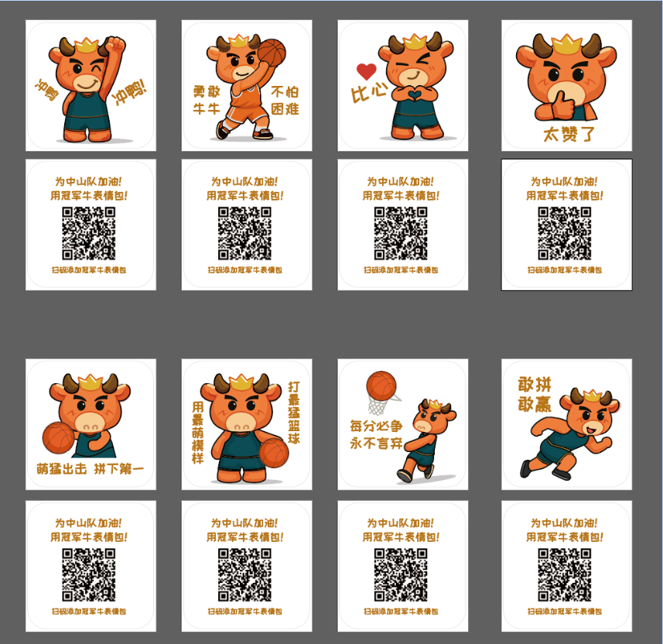Select the QR code under the "勇敢牛牛" sticker
The image size is (663, 644).
244,233
